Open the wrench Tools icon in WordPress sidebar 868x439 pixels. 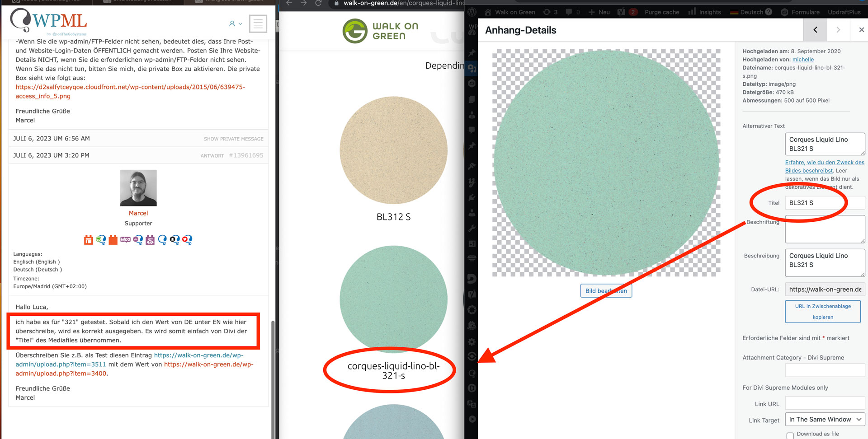point(472,228)
